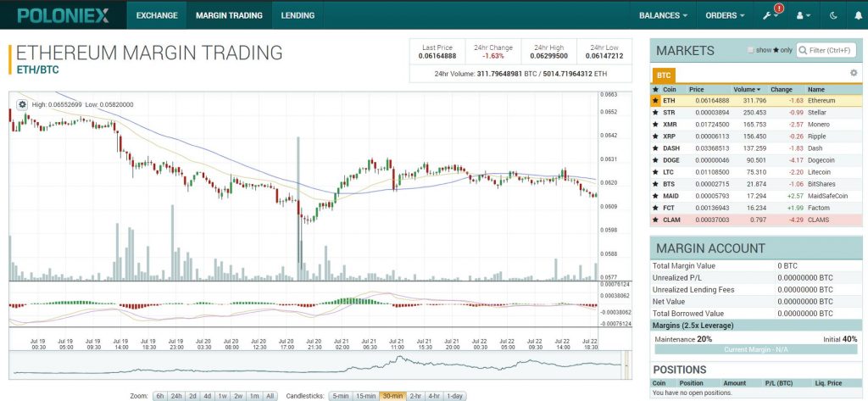Open the markets panel settings gear
This screenshot has width=868, height=401.
(854, 73)
